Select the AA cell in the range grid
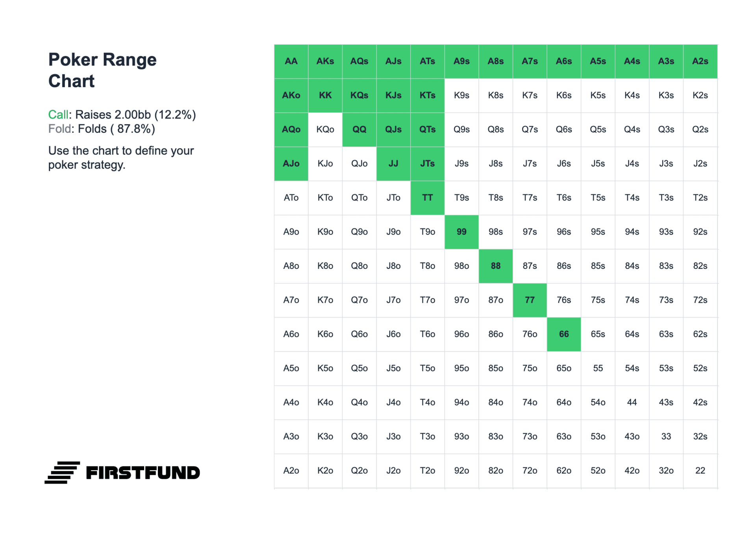The width and height of the screenshot is (756, 534). [x=291, y=61]
